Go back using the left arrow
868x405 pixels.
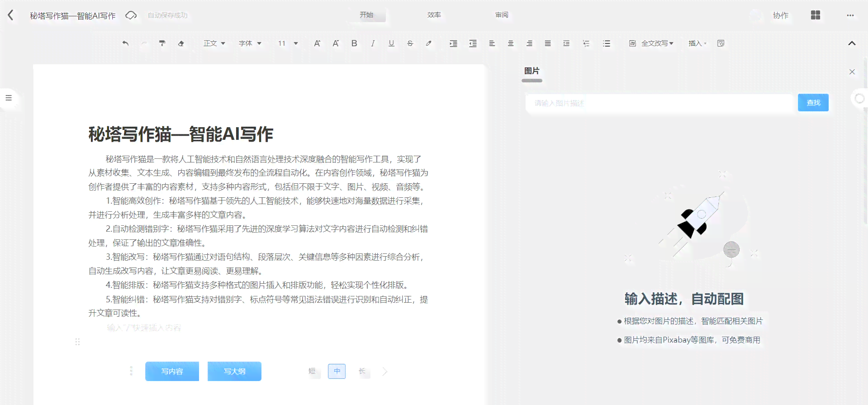tap(11, 15)
